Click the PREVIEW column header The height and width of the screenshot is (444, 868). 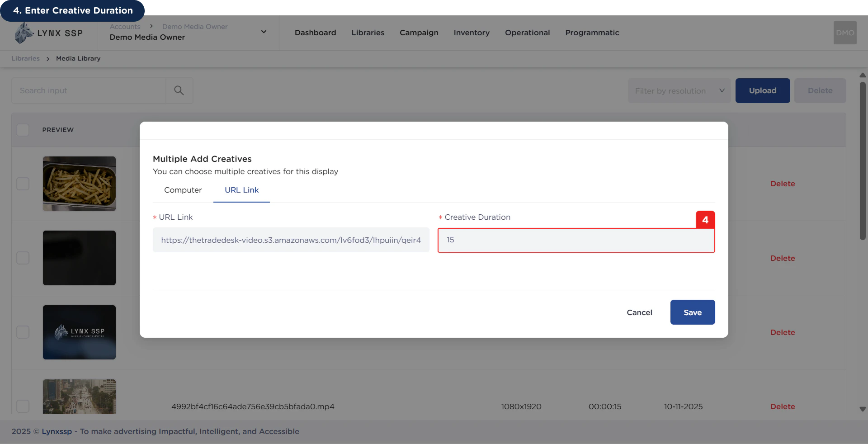click(x=58, y=130)
